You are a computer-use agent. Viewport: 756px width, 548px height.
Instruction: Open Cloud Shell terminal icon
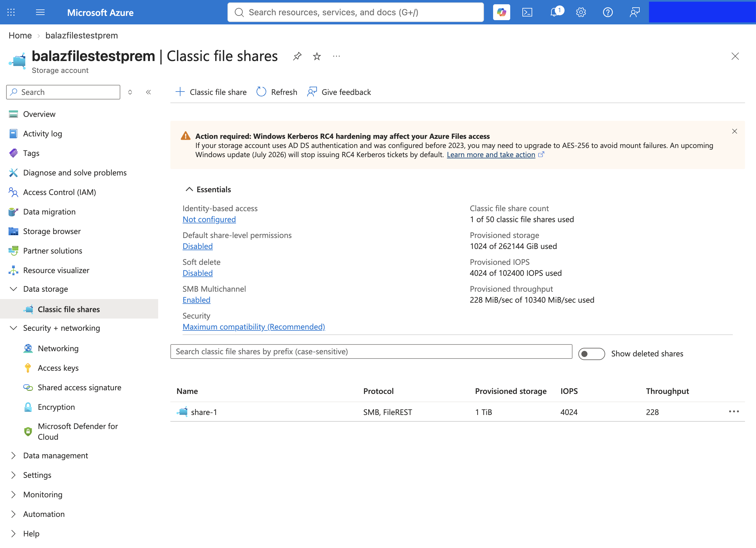[x=527, y=12]
